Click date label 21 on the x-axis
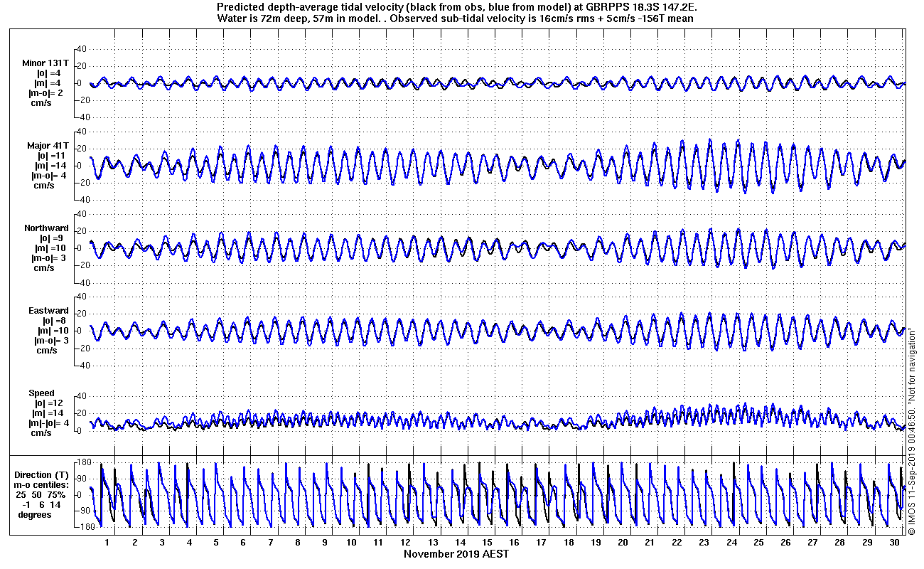This screenshot has width=924, height=569. tap(650, 542)
